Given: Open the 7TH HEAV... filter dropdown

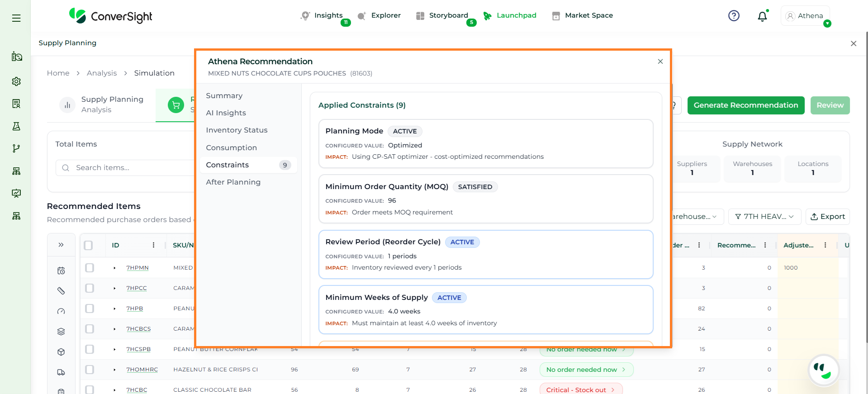Looking at the screenshot, I should [764, 217].
